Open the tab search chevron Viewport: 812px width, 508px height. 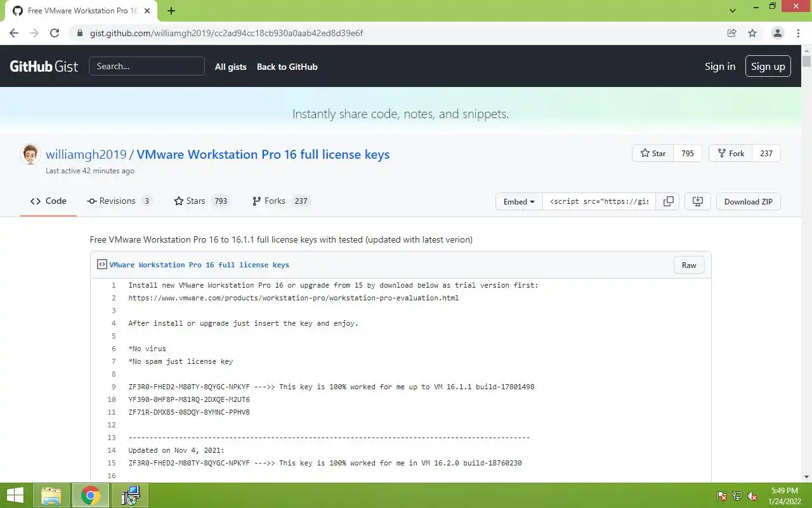733,11
